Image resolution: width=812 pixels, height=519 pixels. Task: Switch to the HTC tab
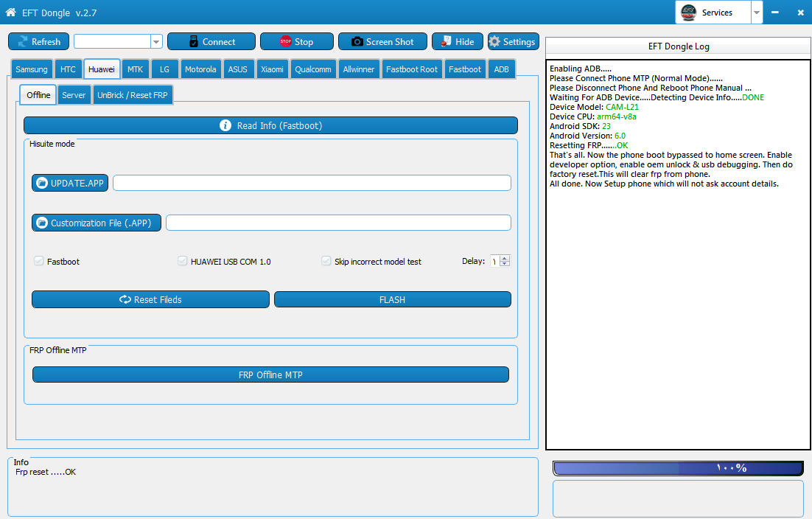coord(68,69)
